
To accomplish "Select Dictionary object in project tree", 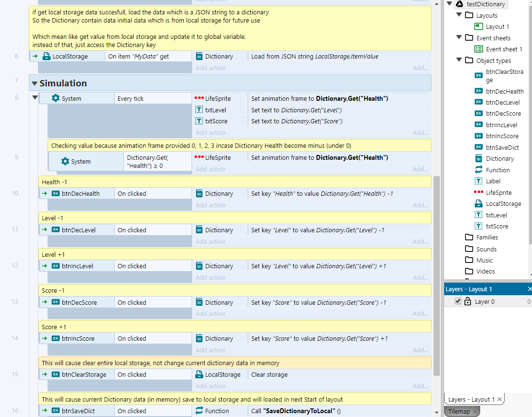I will point(500,159).
